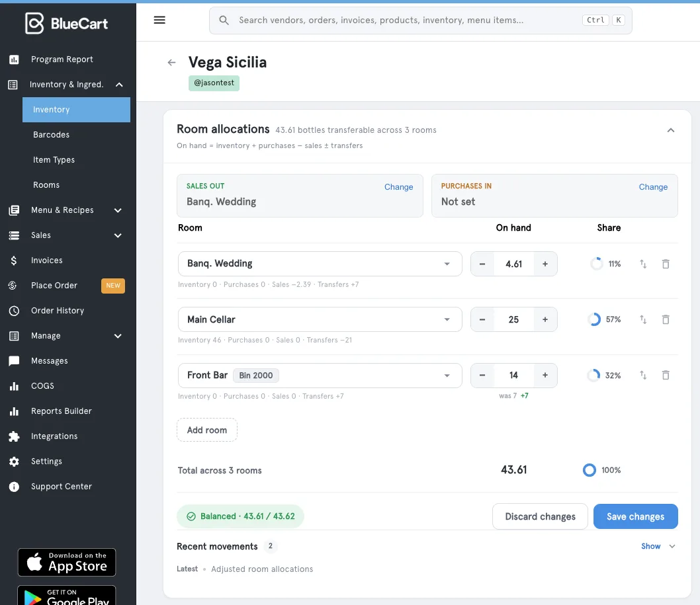Click the COGS bar chart icon
700x605 pixels.
coord(14,386)
